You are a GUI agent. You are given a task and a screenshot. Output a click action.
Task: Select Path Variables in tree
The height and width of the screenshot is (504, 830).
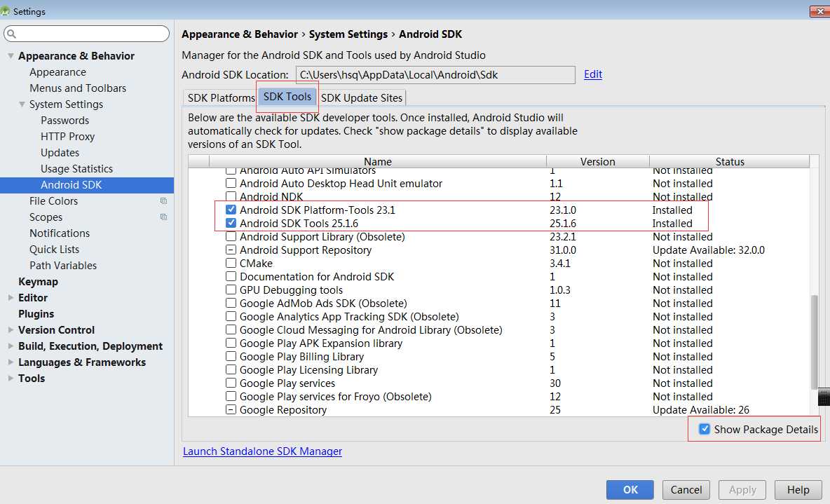click(63, 265)
